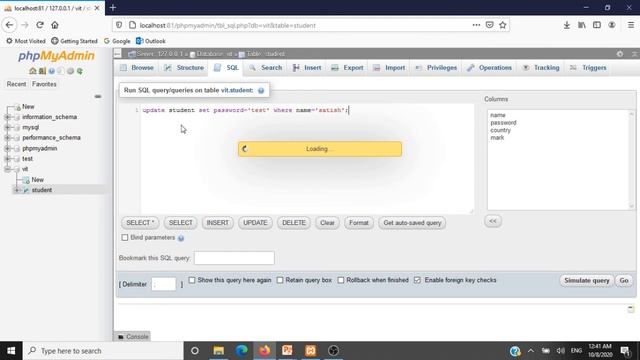The width and height of the screenshot is (640, 360).
Task: Open phpMyAdmin home icon
Action: pos(33,71)
